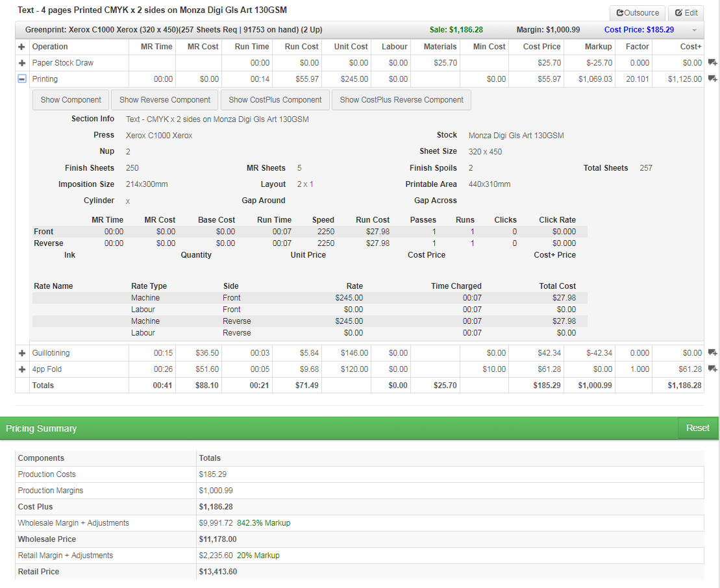Add note icon on Guillotining row
Viewport: 720px width, 588px height.
point(712,352)
